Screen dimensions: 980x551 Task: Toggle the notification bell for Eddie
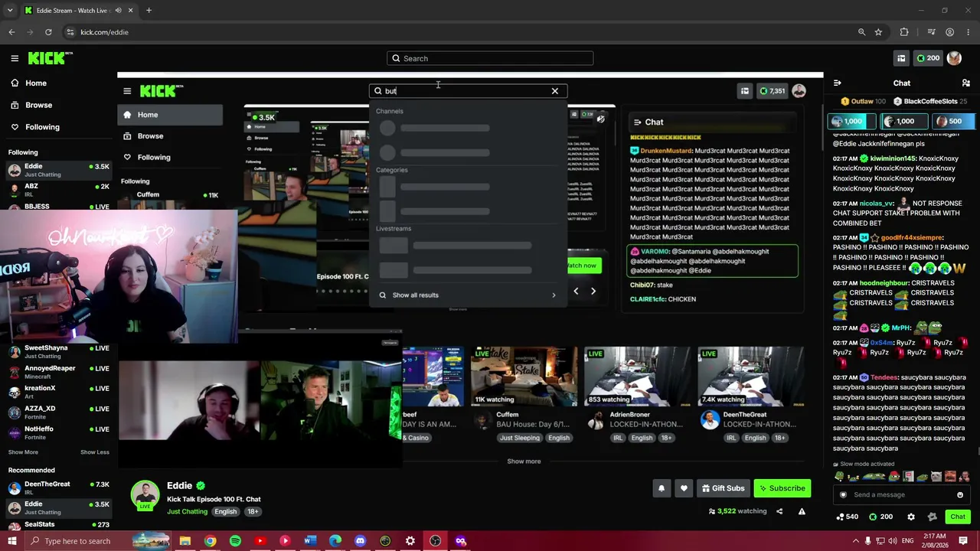[x=661, y=488]
